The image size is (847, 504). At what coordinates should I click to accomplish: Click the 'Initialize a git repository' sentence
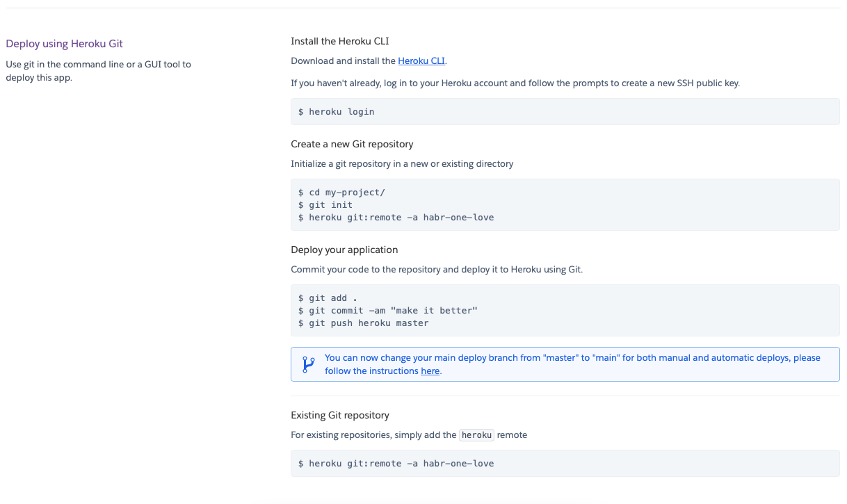tap(402, 164)
